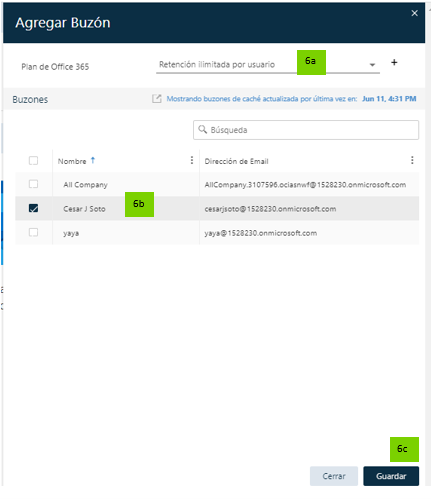
Task: Click the magnifier search icon
Action: tap(202, 129)
